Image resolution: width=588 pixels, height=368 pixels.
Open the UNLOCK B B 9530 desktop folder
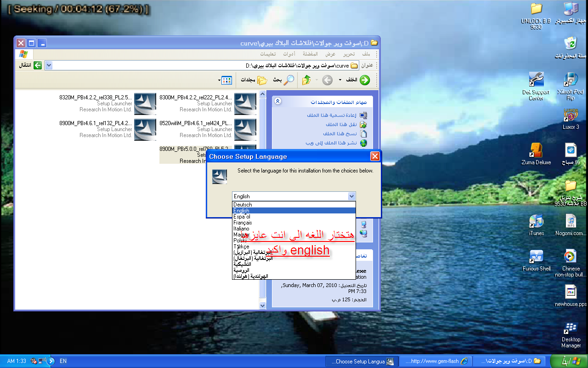tap(536, 15)
